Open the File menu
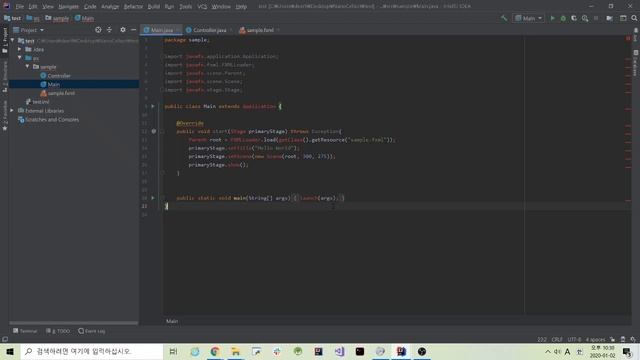The width and height of the screenshot is (640, 360). (20, 7)
